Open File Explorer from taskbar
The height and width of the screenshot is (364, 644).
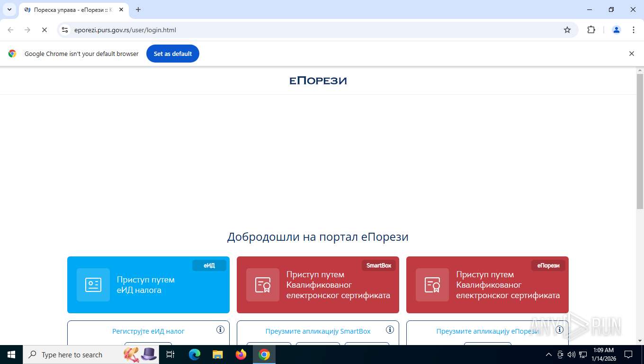click(218, 355)
